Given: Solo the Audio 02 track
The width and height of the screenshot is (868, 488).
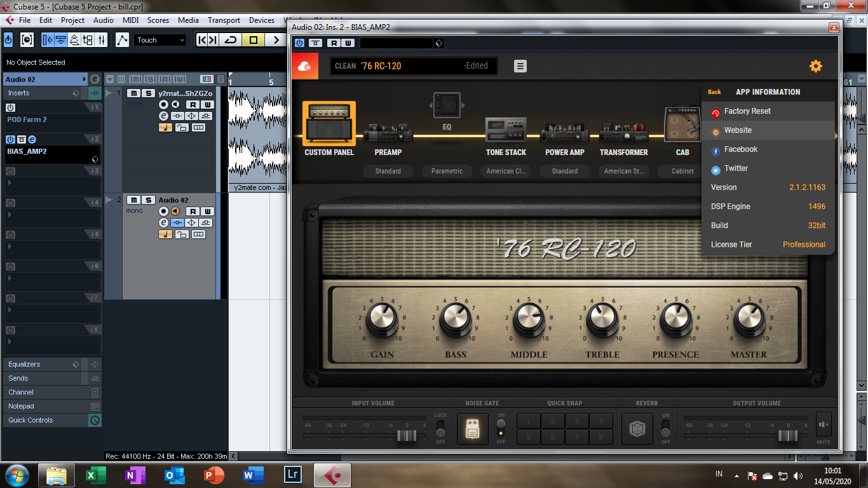Looking at the screenshot, I should (148, 200).
